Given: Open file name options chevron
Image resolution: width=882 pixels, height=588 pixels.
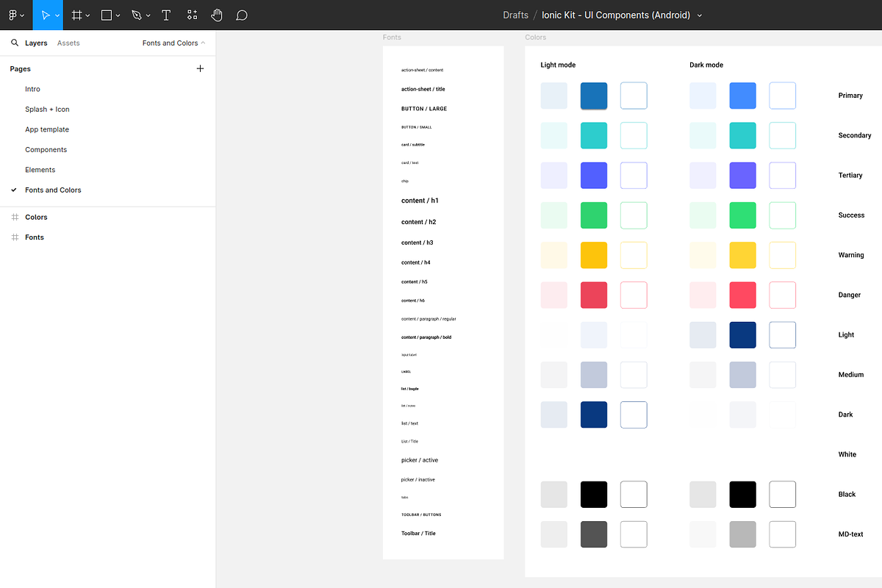Looking at the screenshot, I should 699,15.
